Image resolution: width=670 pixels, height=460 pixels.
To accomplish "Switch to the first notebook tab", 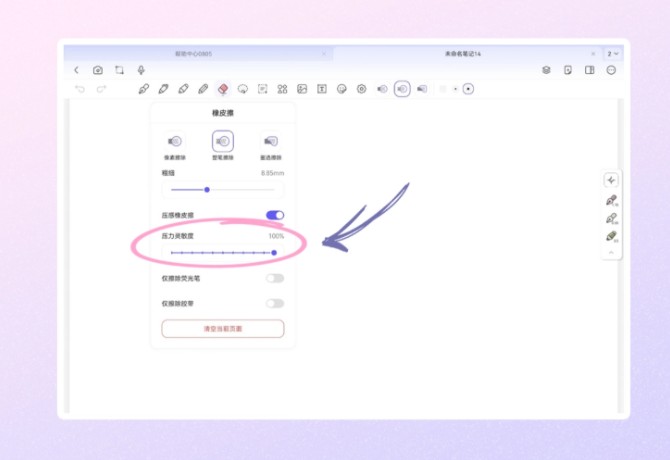I will coord(195,53).
